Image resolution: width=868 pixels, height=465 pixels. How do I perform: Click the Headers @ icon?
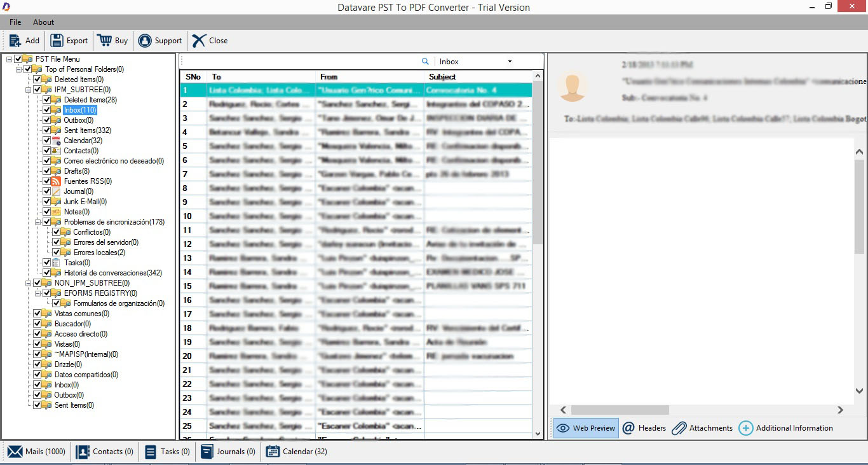(x=628, y=428)
